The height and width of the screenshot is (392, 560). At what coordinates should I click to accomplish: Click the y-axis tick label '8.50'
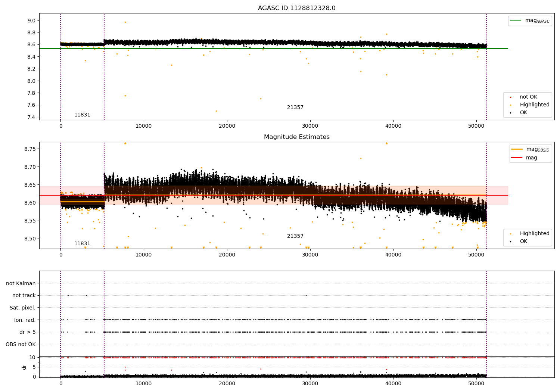click(x=30, y=239)
